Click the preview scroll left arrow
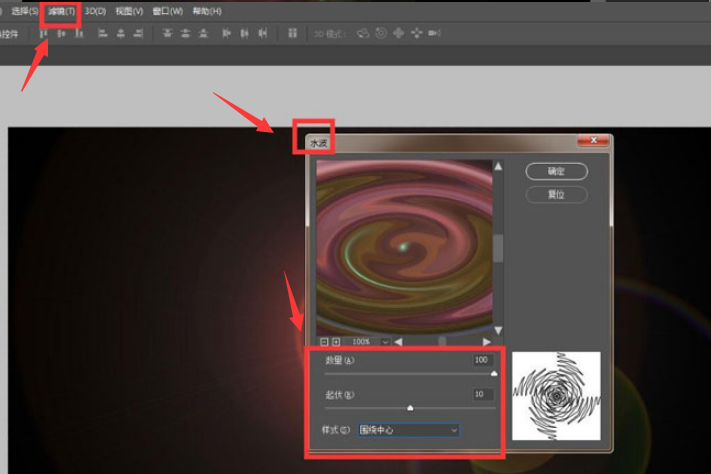The image size is (711, 474). 398,342
